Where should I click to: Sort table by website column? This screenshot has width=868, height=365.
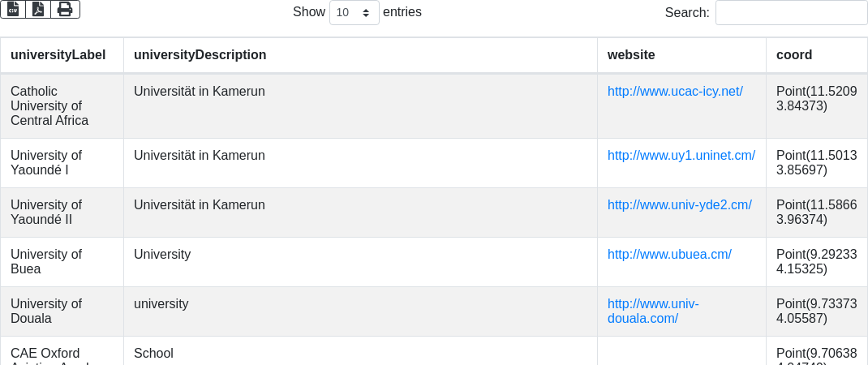click(631, 55)
